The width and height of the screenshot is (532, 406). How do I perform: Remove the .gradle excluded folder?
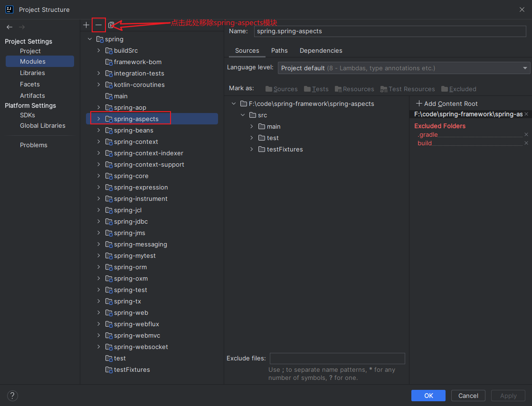(526, 135)
